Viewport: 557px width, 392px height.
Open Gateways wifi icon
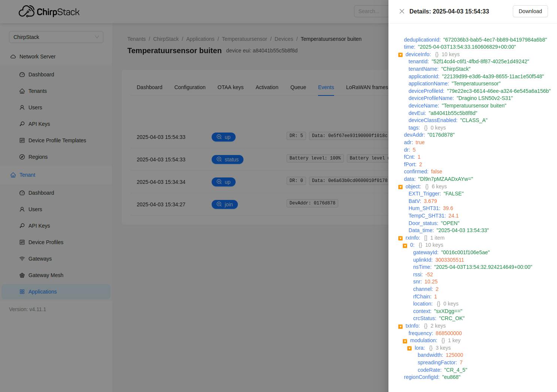click(x=22, y=259)
